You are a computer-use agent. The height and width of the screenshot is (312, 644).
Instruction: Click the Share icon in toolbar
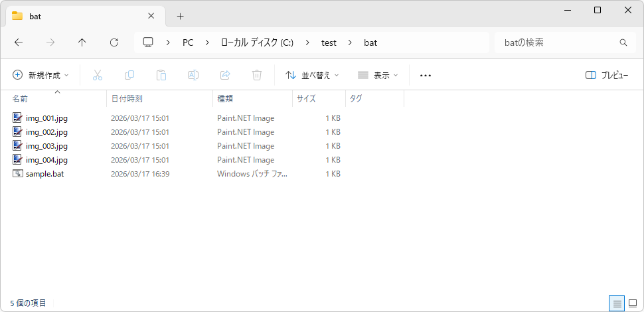225,75
